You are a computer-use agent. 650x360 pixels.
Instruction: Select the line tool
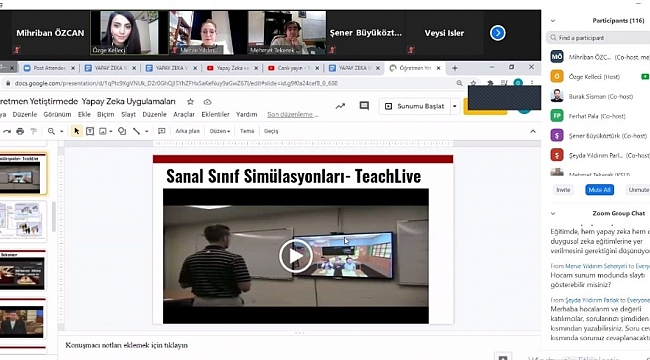(136, 131)
